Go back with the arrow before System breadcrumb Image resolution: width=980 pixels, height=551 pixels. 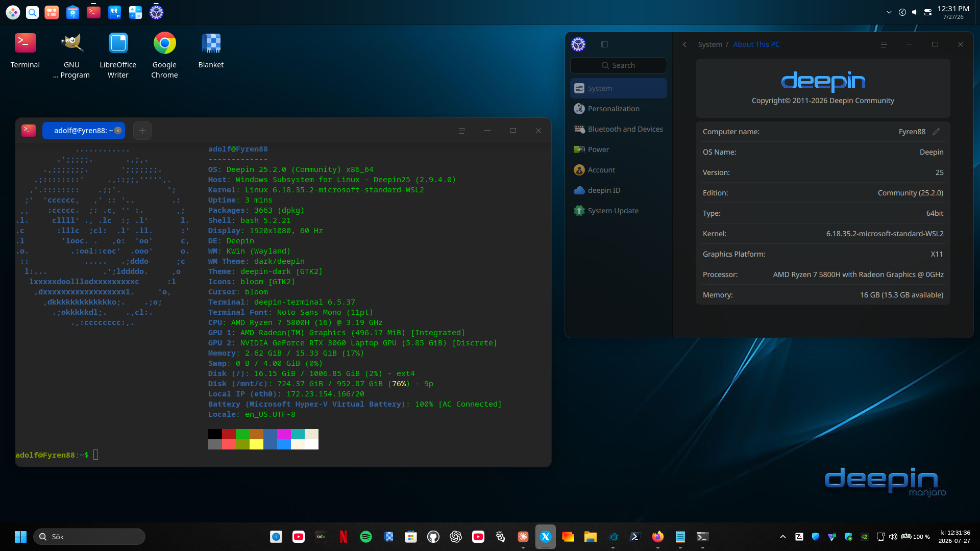click(x=684, y=44)
